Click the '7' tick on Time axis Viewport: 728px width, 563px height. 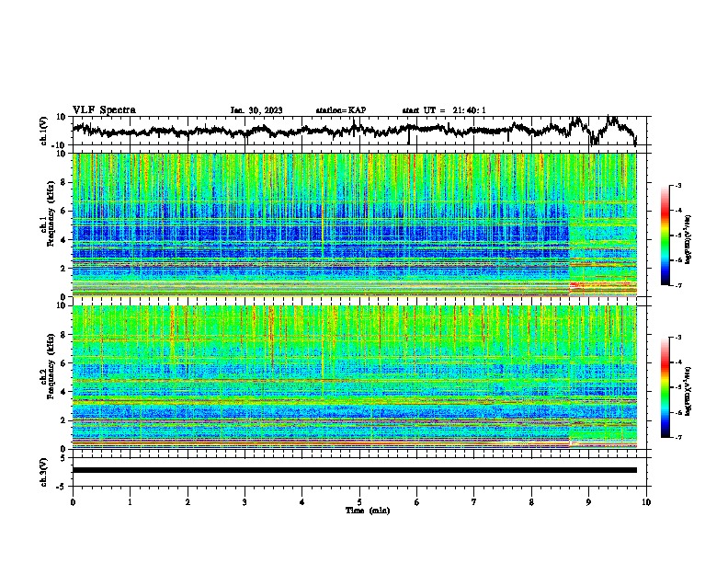[x=474, y=502]
